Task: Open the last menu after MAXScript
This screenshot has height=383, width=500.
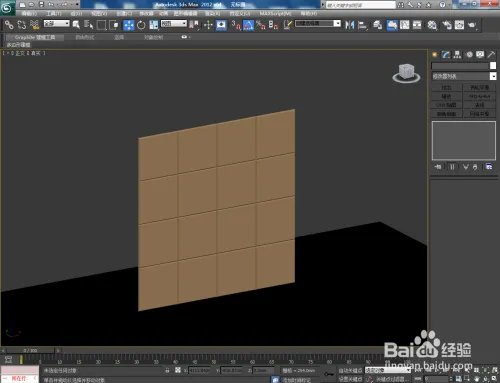Action: pos(309,14)
